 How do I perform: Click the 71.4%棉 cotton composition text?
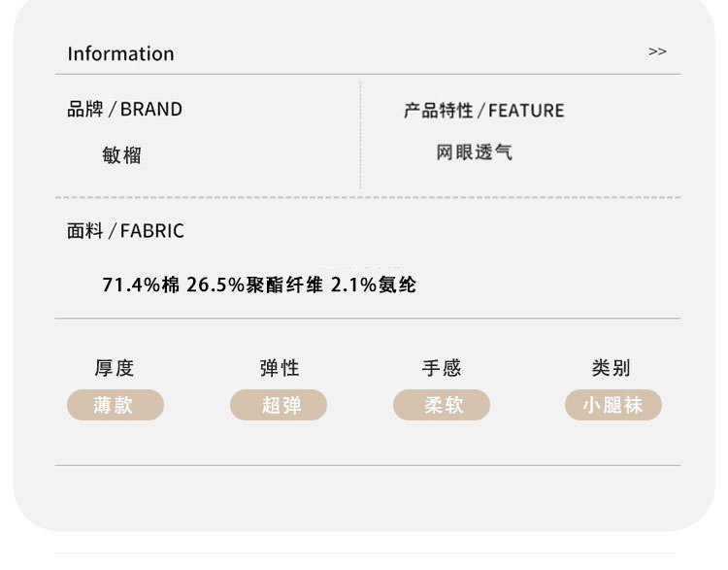tap(141, 285)
